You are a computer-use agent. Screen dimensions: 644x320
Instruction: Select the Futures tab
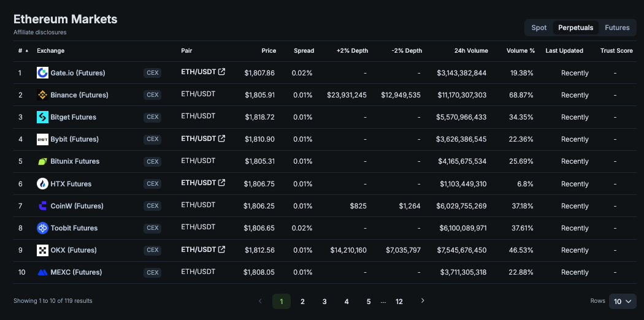[617, 28]
